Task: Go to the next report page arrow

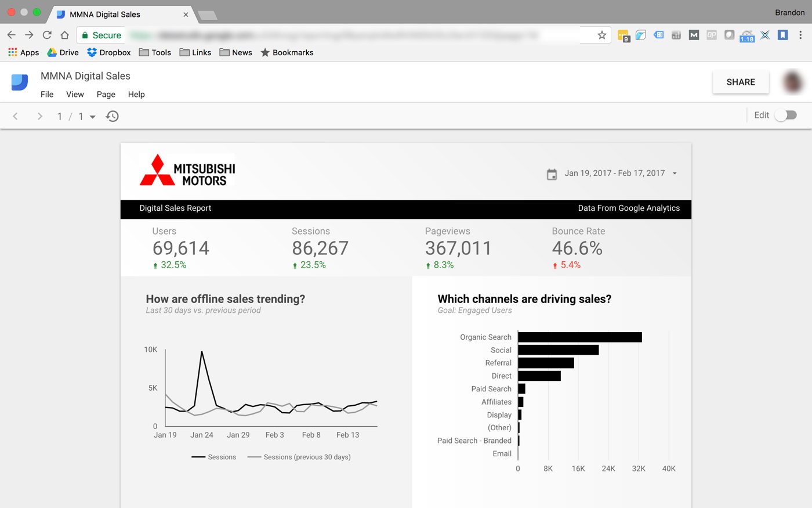Action: pos(39,116)
